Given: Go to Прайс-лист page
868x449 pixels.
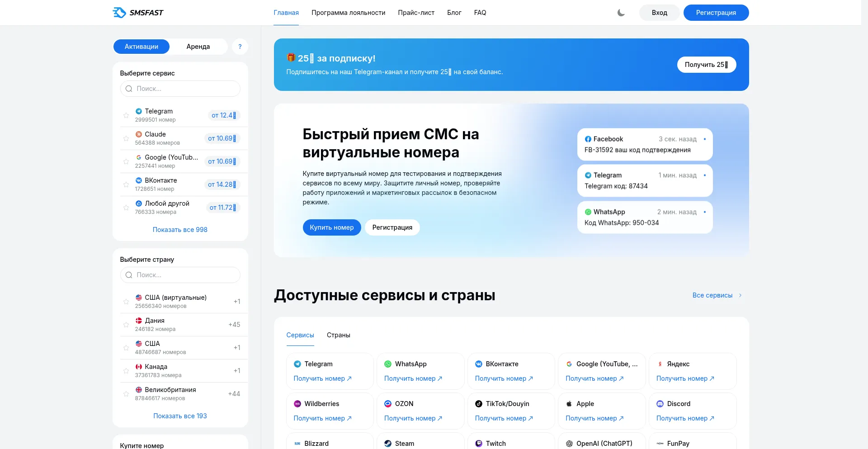Looking at the screenshot, I should coord(416,13).
